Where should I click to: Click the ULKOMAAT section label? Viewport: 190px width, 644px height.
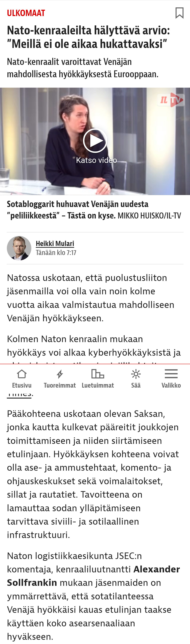coord(26,13)
